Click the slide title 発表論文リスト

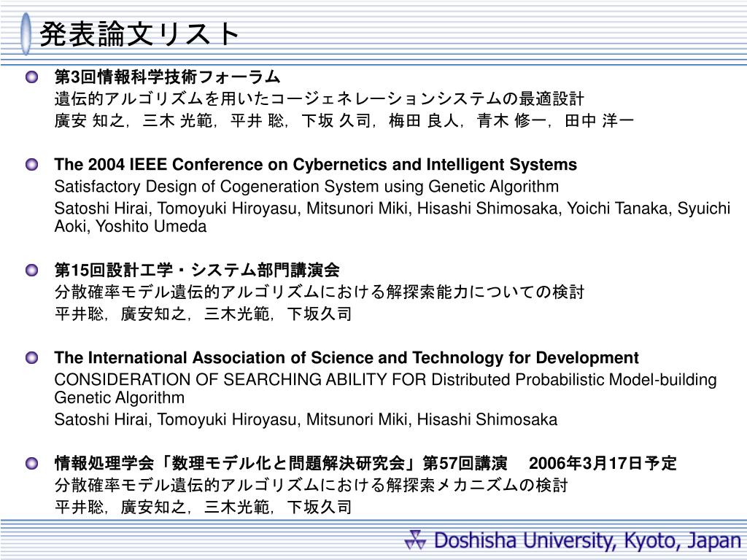point(139,34)
